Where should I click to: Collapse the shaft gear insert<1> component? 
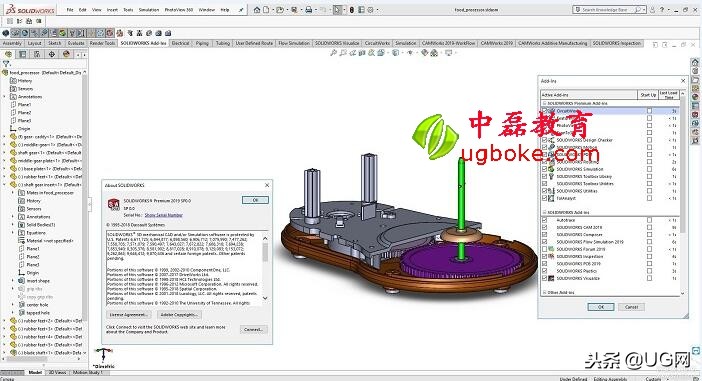[4, 184]
